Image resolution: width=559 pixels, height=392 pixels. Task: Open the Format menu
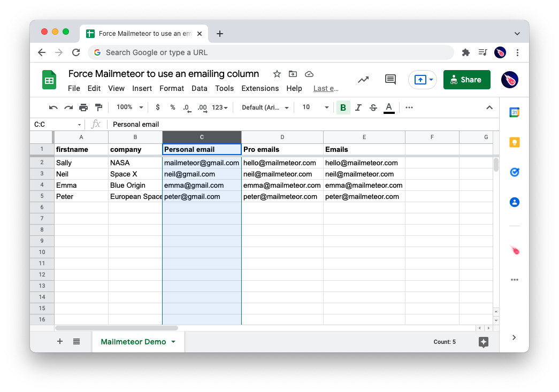pyautogui.click(x=172, y=88)
